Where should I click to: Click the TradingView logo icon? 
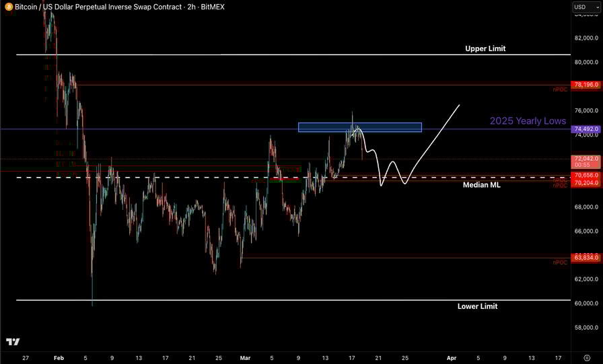pyautogui.click(x=12, y=342)
